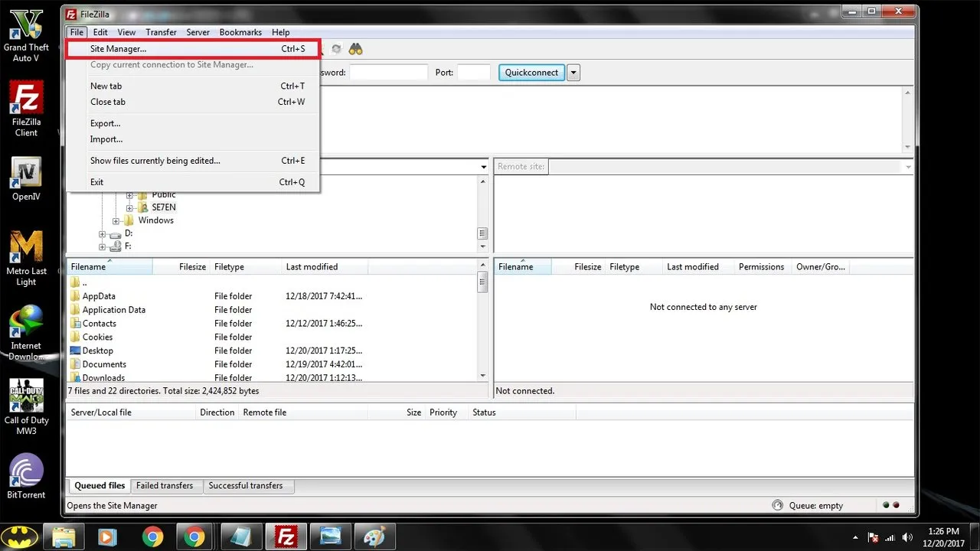Select the Windows folder in tree
The width and height of the screenshot is (980, 551).
point(155,220)
